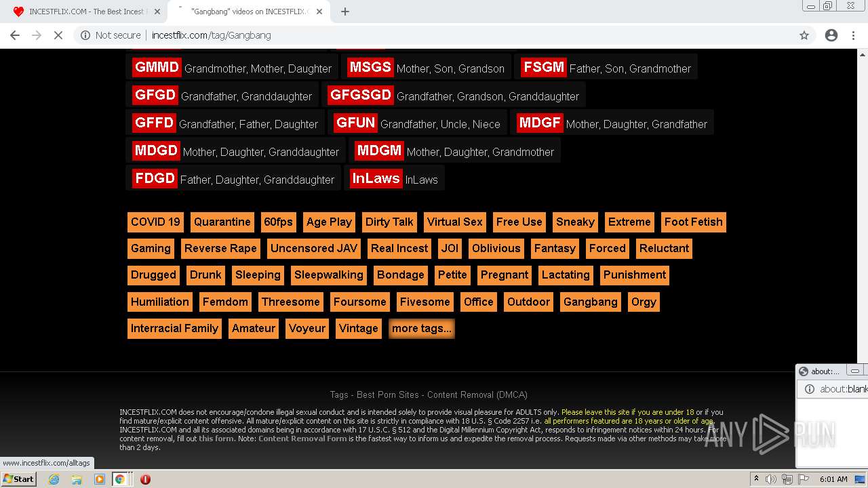This screenshot has width=868, height=488.
Task: Select the Dirty Talk tag
Action: [389, 222]
